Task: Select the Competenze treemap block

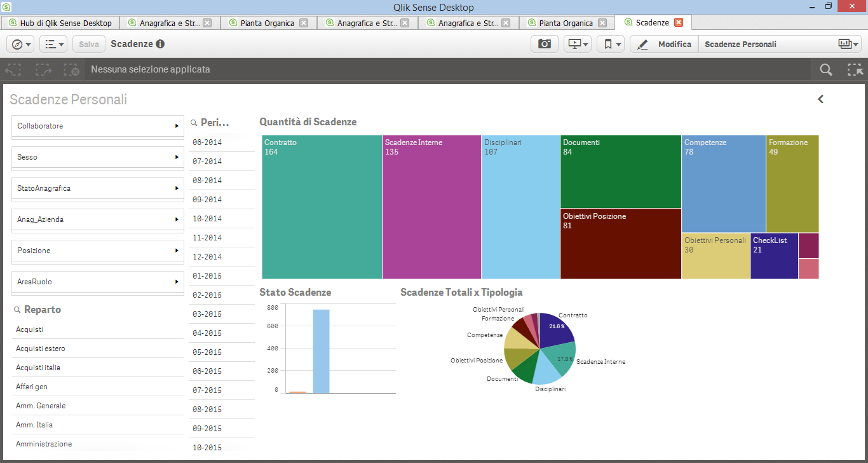Action: click(x=724, y=183)
